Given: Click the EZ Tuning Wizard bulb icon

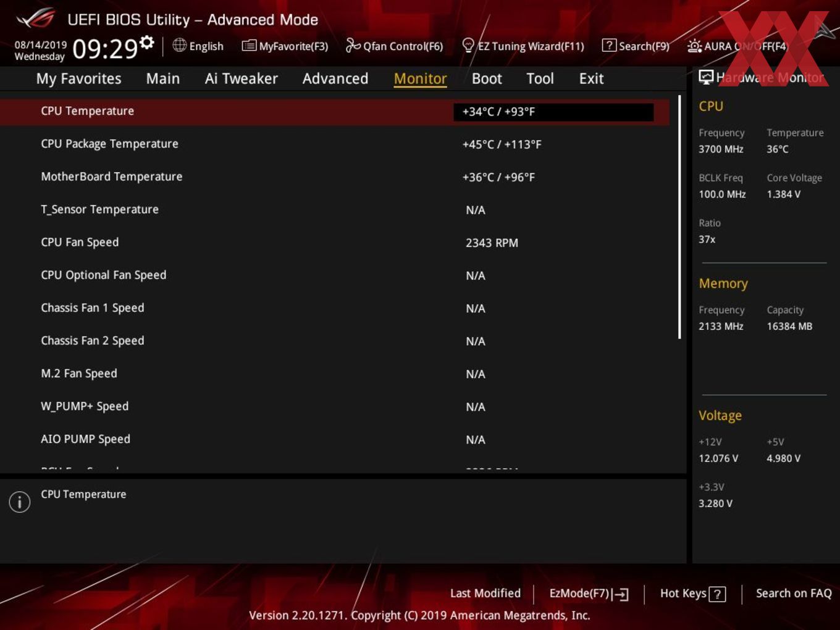Looking at the screenshot, I should [468, 45].
